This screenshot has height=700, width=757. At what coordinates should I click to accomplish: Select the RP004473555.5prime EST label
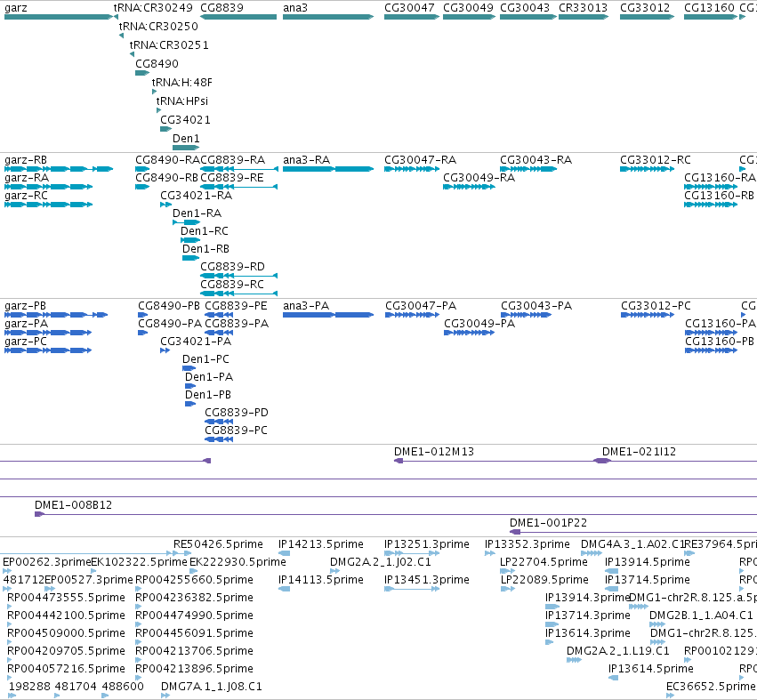coord(66,598)
